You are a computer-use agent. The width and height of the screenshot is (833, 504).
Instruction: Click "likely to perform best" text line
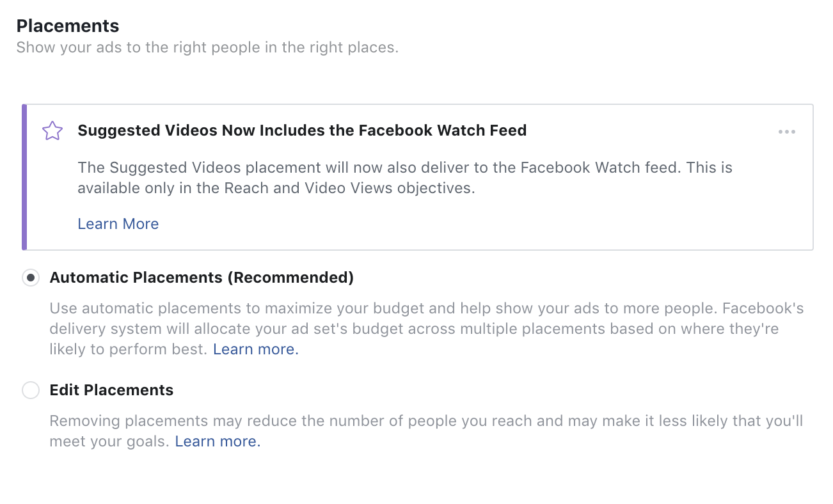click(128, 349)
